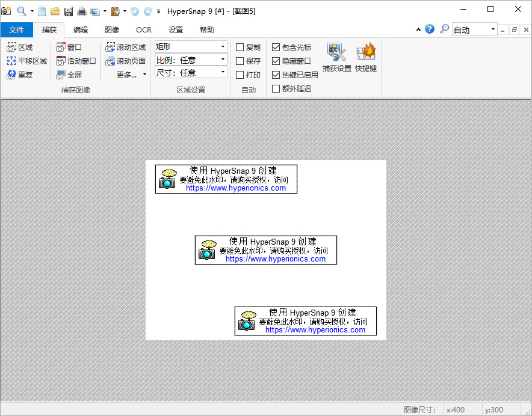Enable the 打印 auto print checkbox

tap(240, 75)
